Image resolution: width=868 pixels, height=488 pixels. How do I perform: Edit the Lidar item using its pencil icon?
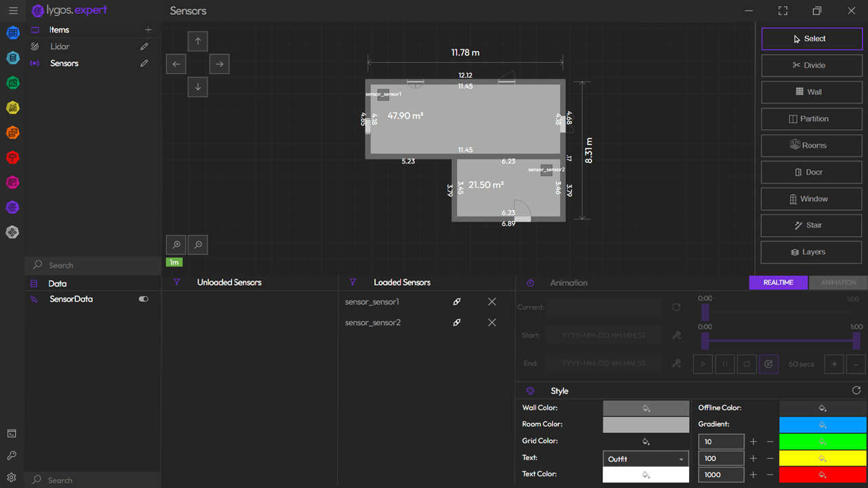144,46
